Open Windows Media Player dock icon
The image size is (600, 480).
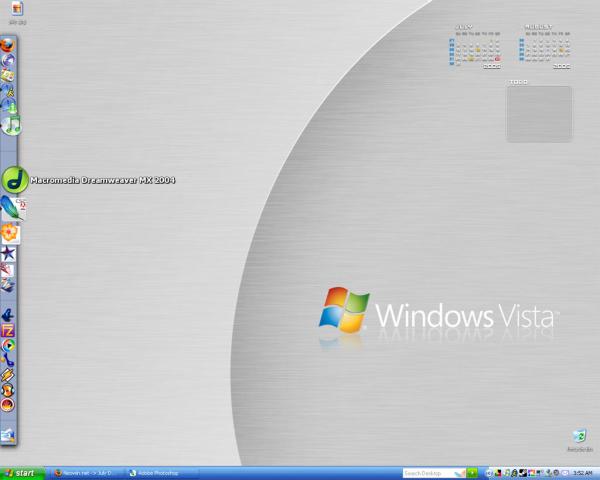pyautogui.click(x=8, y=345)
